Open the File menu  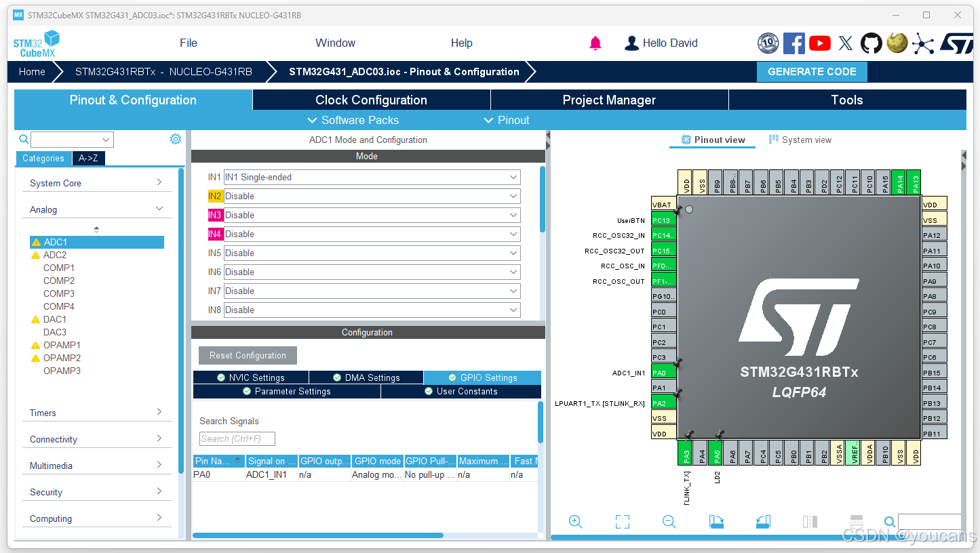pos(189,43)
